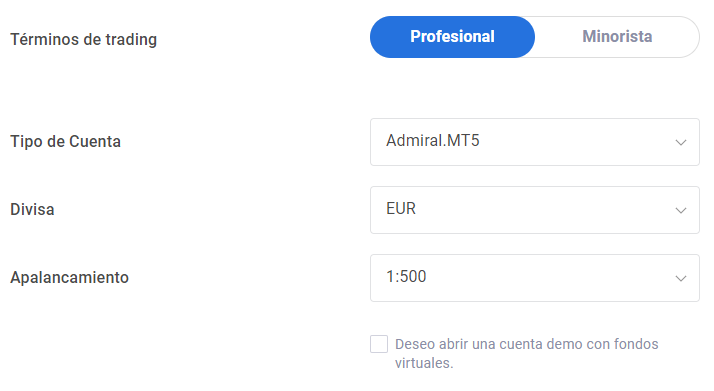
Task: Expand the Divisa currency dropdown
Action: (535, 210)
